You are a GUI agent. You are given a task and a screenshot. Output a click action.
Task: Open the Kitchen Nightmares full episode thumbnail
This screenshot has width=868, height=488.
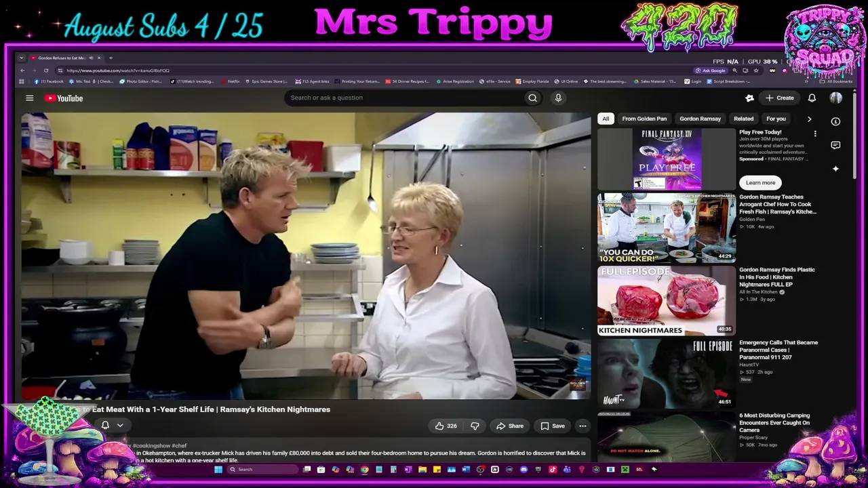point(667,301)
